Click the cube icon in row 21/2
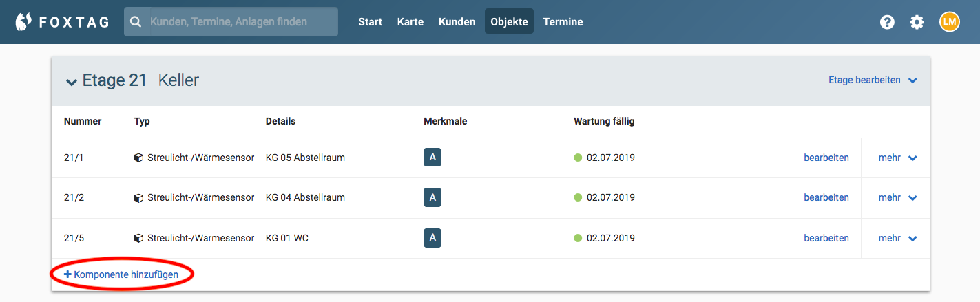Image resolution: width=980 pixels, height=302 pixels. (138, 198)
